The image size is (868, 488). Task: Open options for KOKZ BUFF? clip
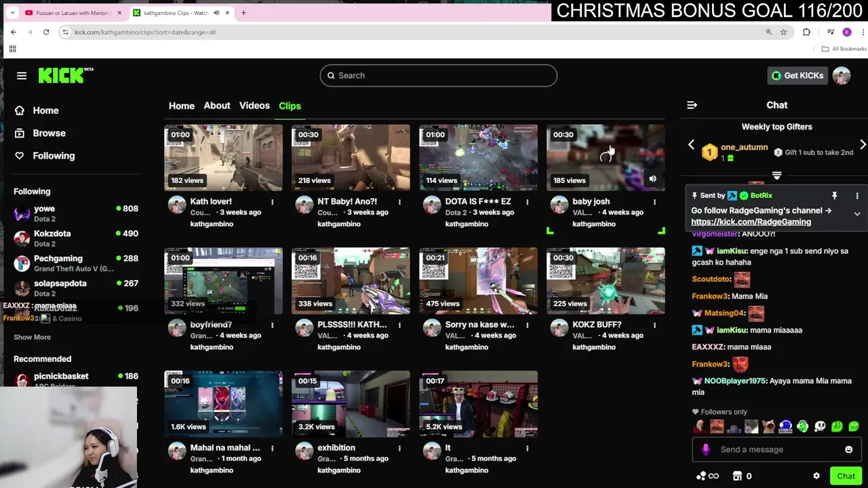(654, 325)
